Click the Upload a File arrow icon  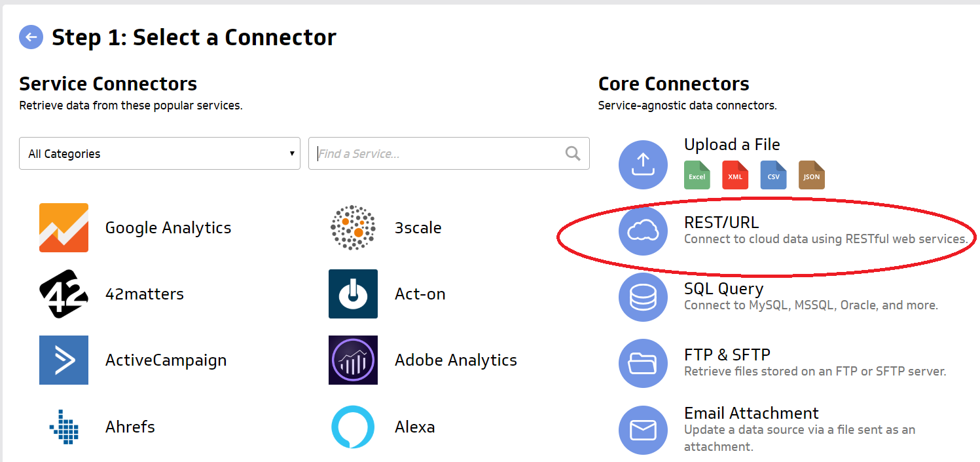point(643,164)
